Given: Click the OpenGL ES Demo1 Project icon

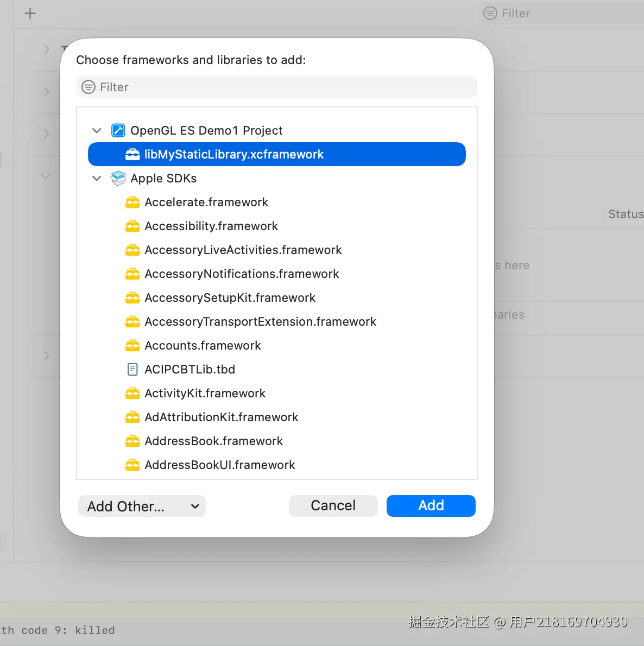Looking at the screenshot, I should pos(118,131).
